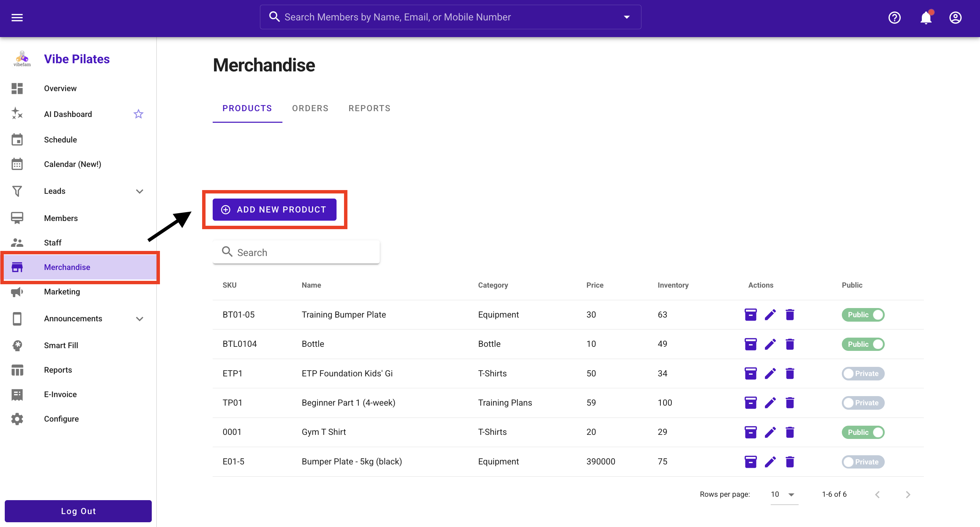Open Configure settings in the sidebar
This screenshot has width=980, height=527.
click(78, 419)
